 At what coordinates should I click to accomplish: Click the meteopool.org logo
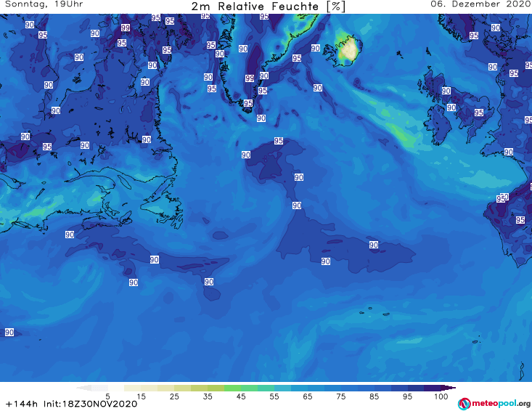tap(494, 404)
